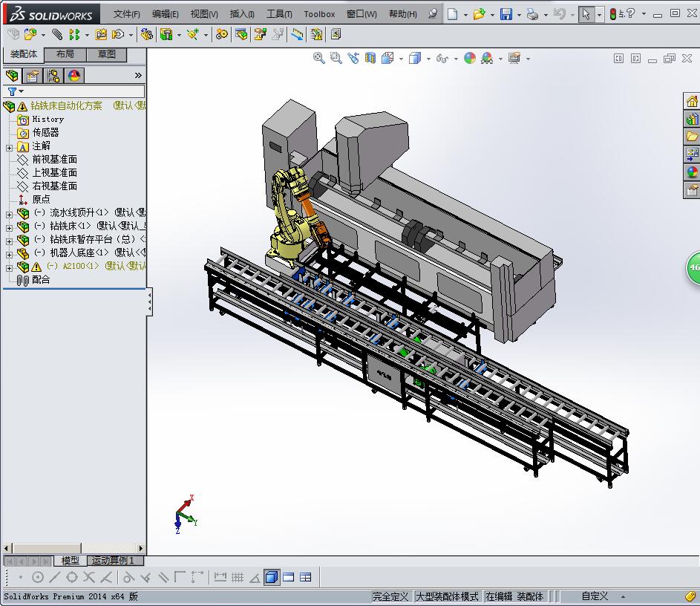Click the Undo arrow icon
This screenshot has width=700, height=606.
(x=559, y=14)
